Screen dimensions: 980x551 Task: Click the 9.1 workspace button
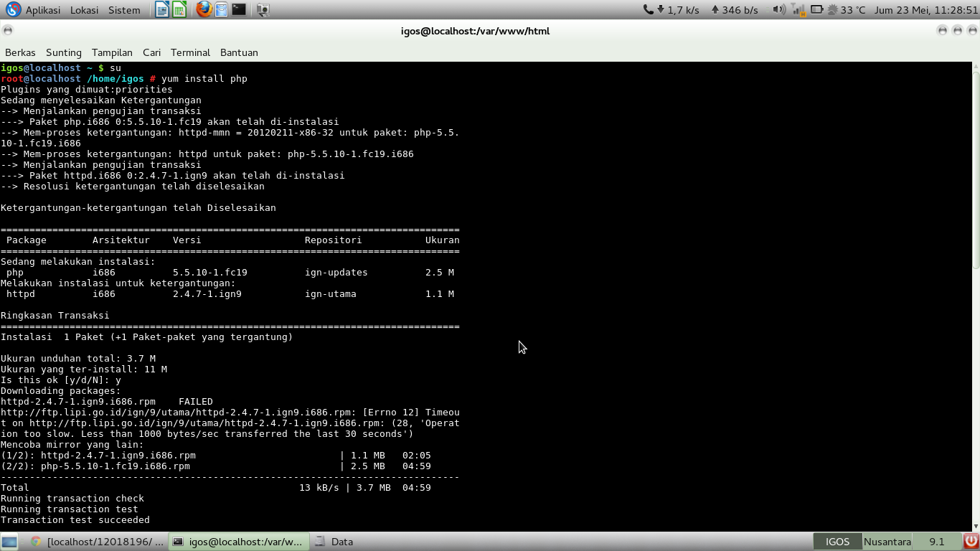tap(936, 542)
